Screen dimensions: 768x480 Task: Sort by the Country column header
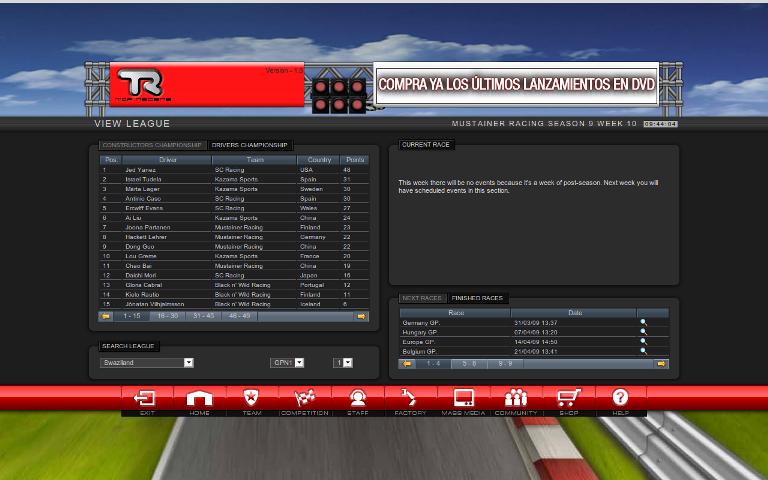point(319,160)
